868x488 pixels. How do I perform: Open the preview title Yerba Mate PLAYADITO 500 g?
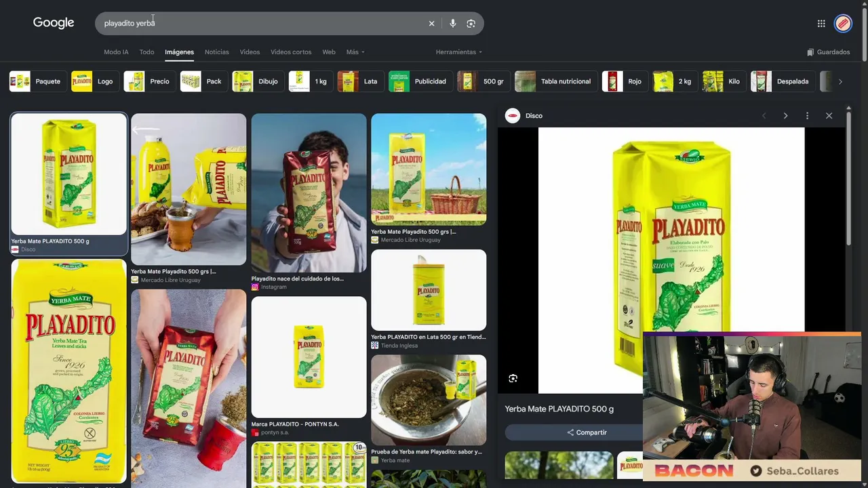click(x=559, y=409)
